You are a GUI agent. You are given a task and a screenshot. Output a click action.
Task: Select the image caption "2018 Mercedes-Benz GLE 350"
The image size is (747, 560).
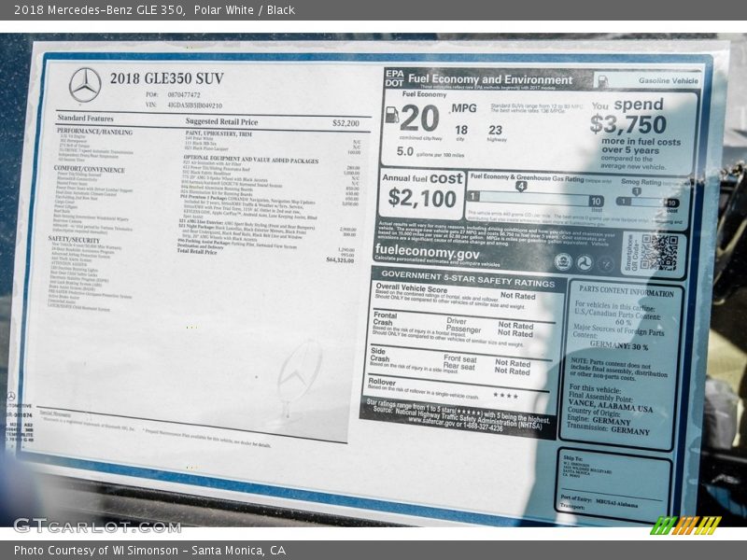pyautogui.click(x=99, y=10)
